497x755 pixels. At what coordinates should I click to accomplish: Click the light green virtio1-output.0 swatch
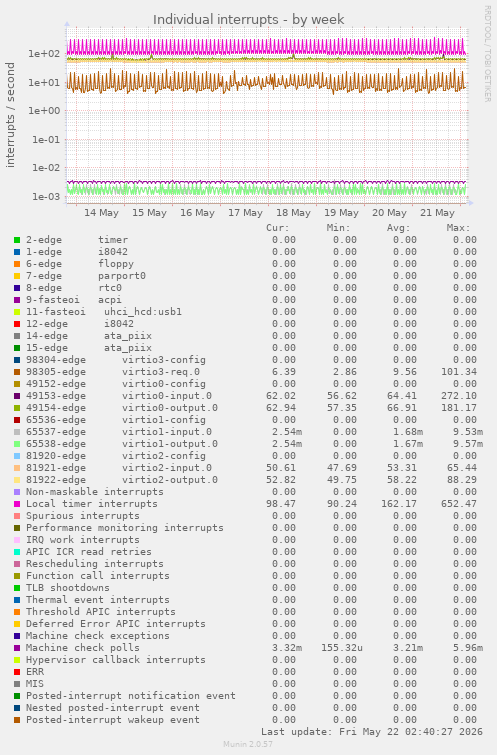coord(17,444)
